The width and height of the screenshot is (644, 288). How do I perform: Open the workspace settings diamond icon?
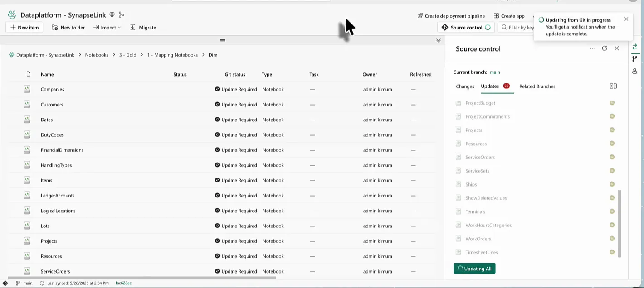112,15
